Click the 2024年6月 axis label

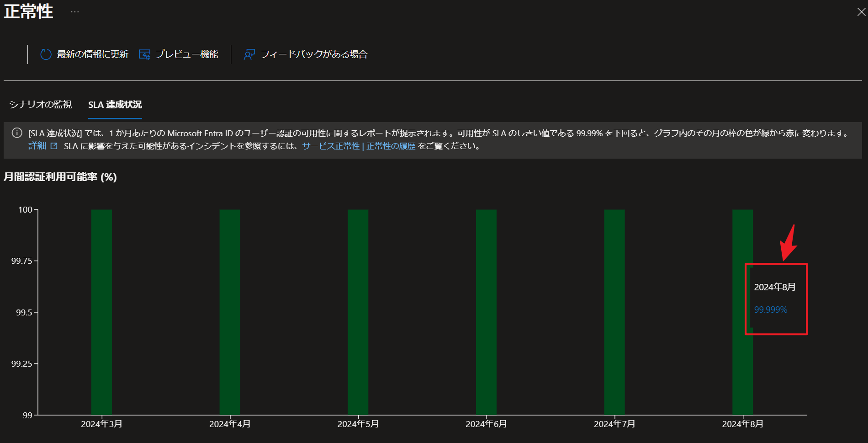486,424
